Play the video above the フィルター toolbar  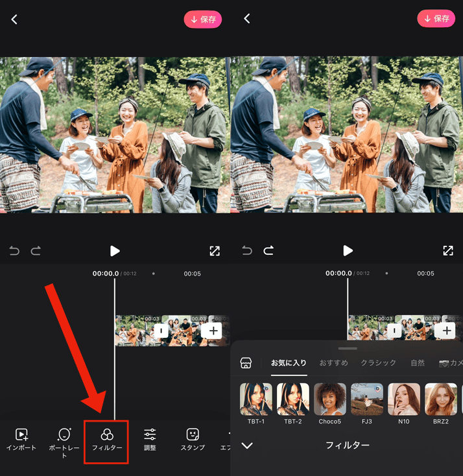(115, 251)
